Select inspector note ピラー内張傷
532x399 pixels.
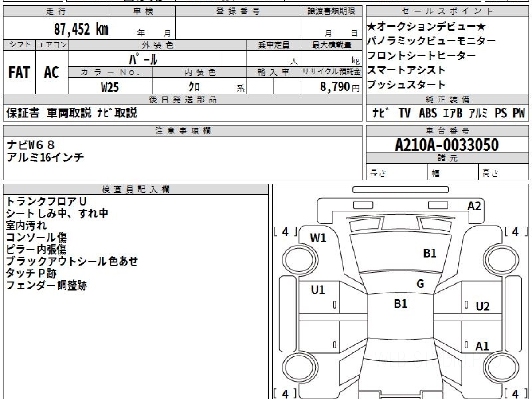tap(36, 250)
